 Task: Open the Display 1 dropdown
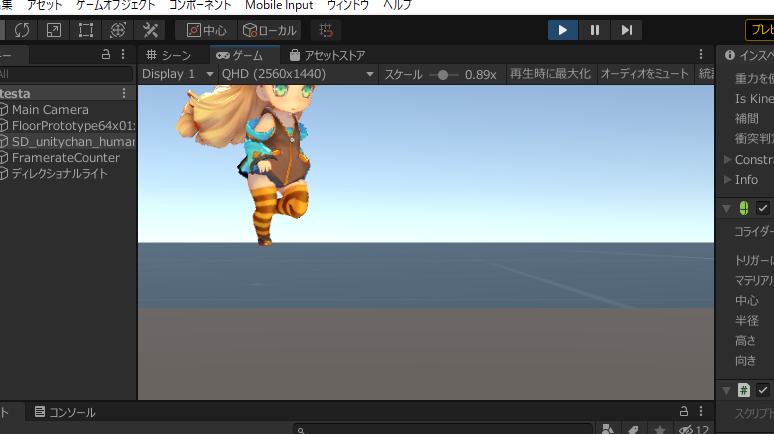click(x=178, y=74)
